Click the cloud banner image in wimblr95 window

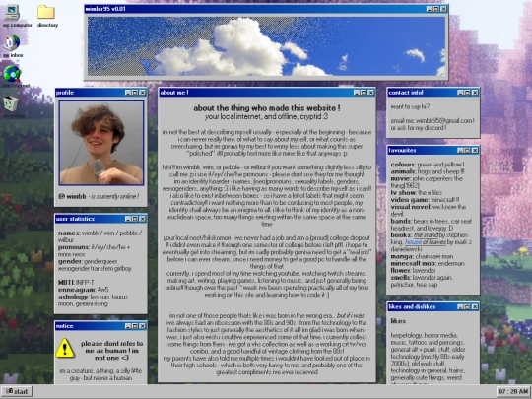(x=266, y=46)
